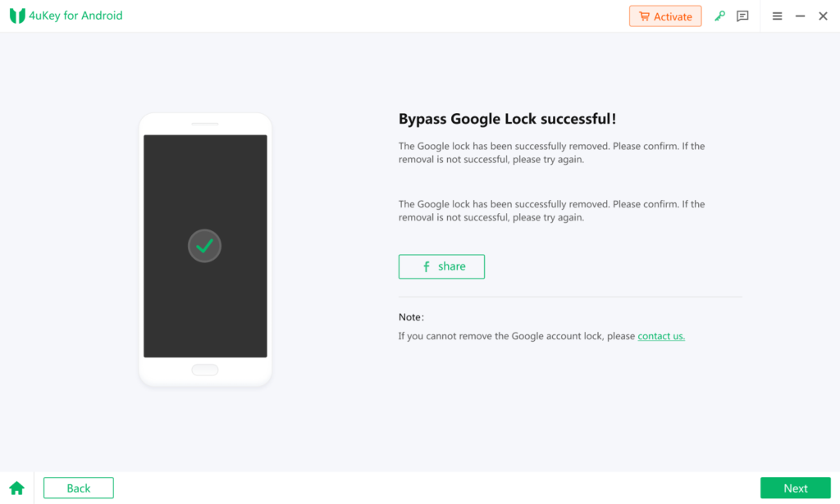Share success on Facebook
This screenshot has width=840, height=504.
441,266
